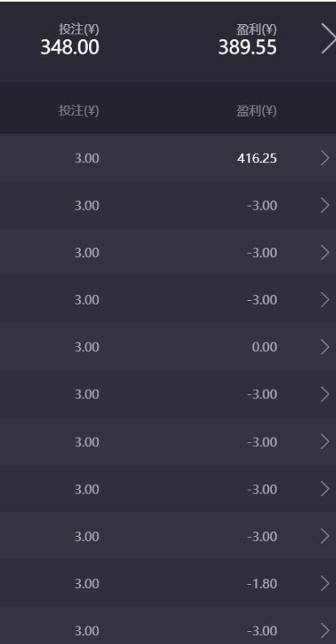
Task: Click the -3.00 profit directly below 416.25
Action: tap(262, 206)
